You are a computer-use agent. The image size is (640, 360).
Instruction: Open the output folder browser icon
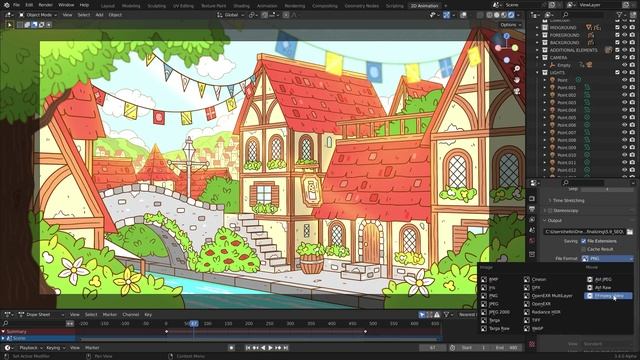click(630, 231)
